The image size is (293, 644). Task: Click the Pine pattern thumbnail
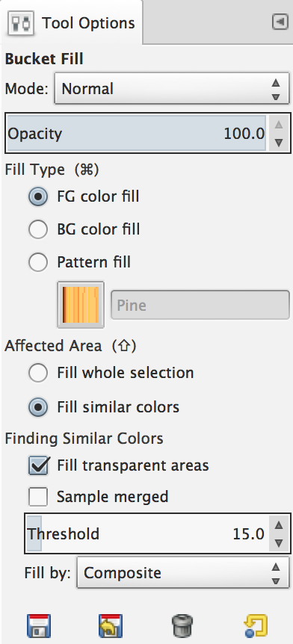point(81,305)
